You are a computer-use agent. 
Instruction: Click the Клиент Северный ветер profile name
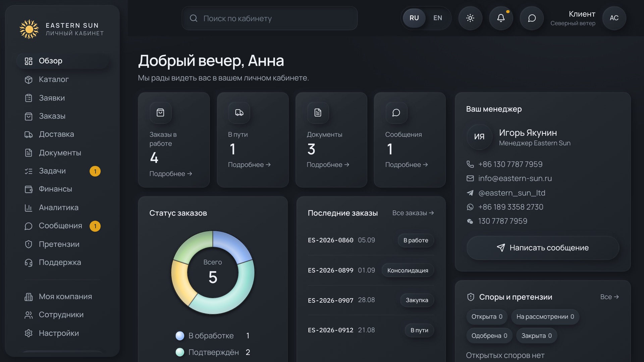tap(573, 18)
